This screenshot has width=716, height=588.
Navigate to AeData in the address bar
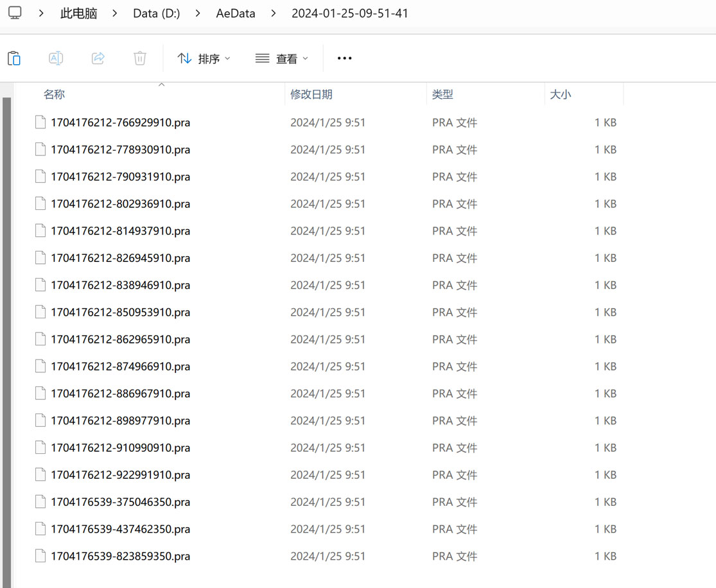point(236,13)
